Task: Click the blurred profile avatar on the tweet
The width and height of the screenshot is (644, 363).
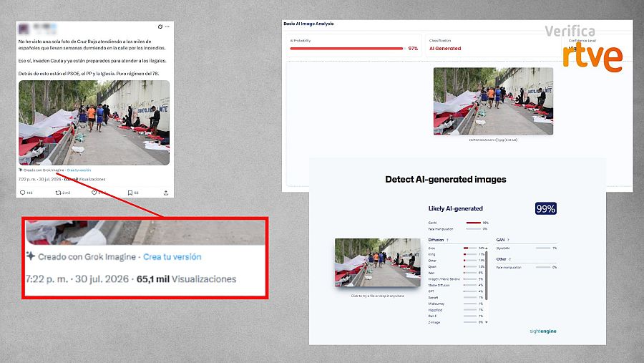Action: coord(24,29)
